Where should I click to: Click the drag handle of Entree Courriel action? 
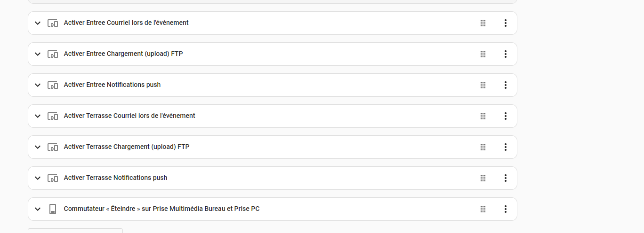click(x=483, y=23)
